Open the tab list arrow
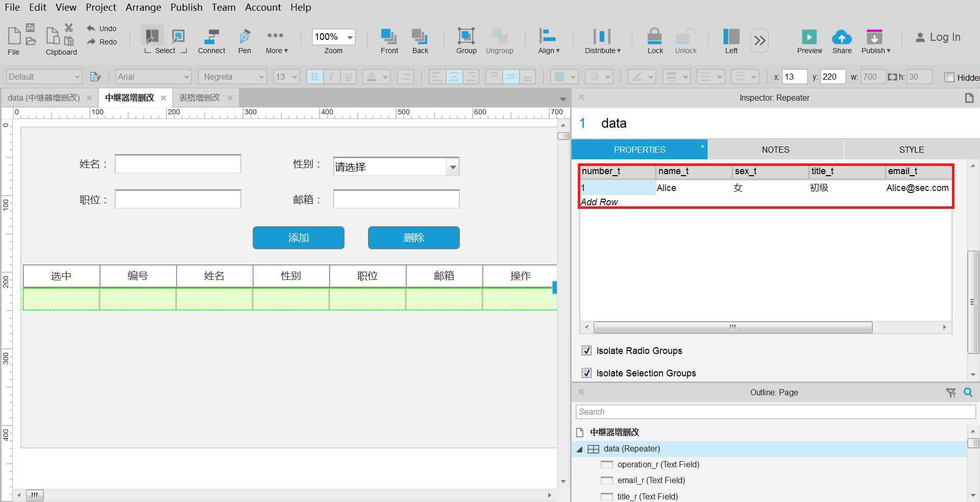Image resolution: width=980 pixels, height=502 pixels. tap(562, 99)
